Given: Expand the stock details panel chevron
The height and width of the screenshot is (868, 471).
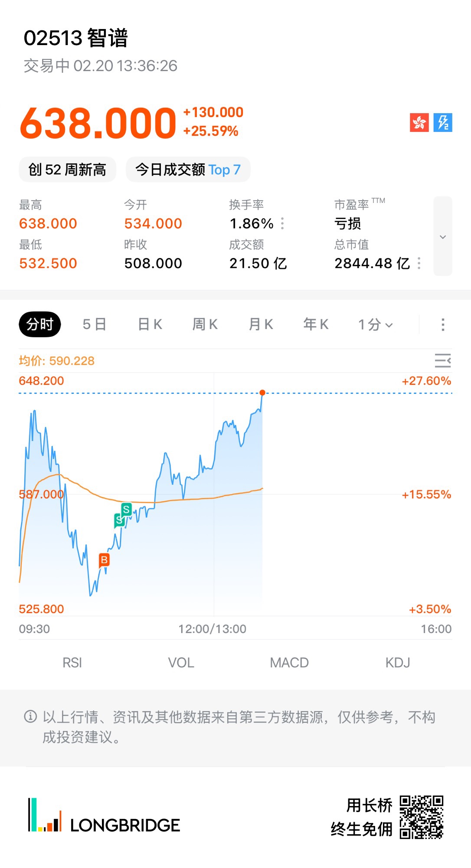Looking at the screenshot, I should click(443, 237).
